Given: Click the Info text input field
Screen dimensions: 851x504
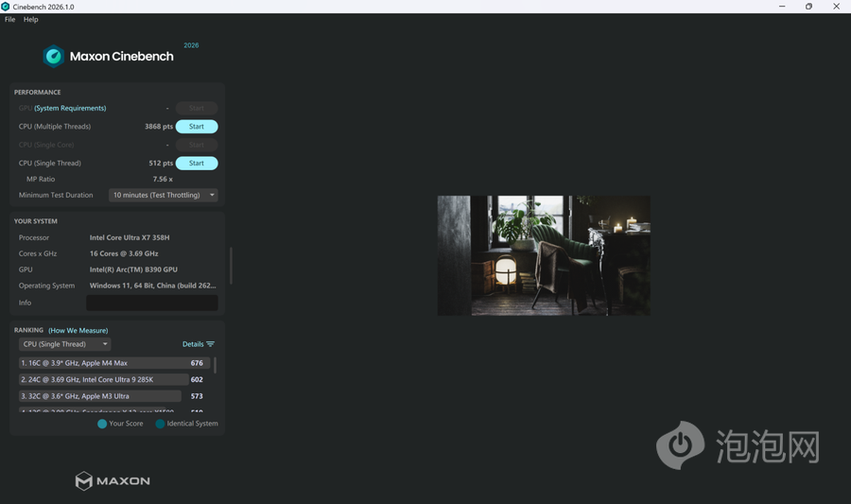Looking at the screenshot, I should [x=151, y=303].
